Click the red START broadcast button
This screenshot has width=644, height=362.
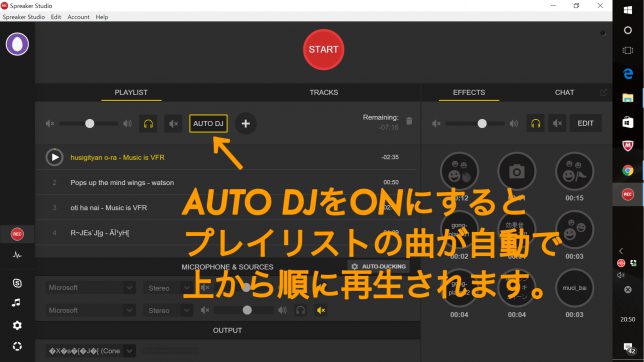[324, 50]
